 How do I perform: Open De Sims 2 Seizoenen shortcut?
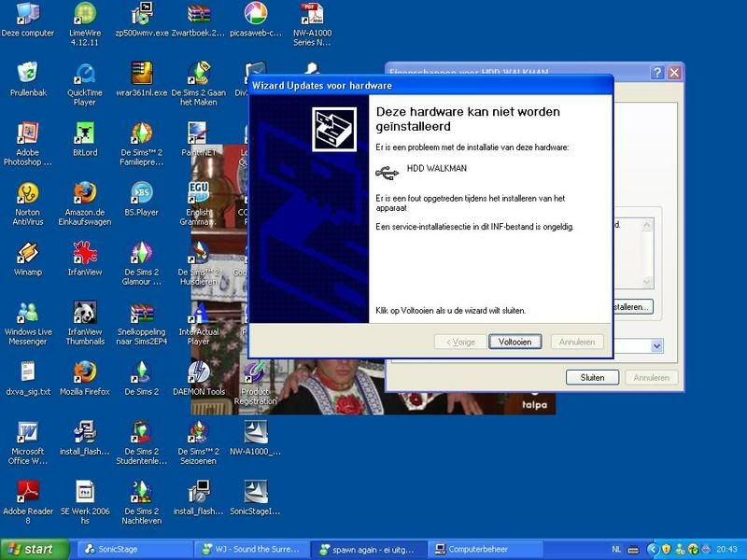pyautogui.click(x=198, y=442)
